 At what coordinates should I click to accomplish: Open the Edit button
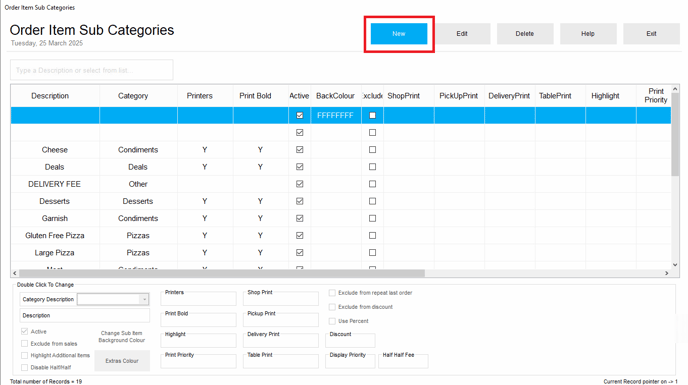(462, 34)
